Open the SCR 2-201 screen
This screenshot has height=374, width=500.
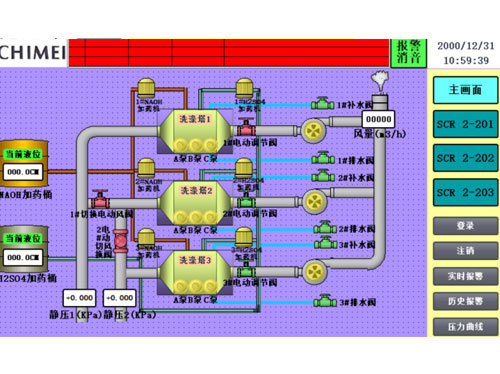point(465,124)
